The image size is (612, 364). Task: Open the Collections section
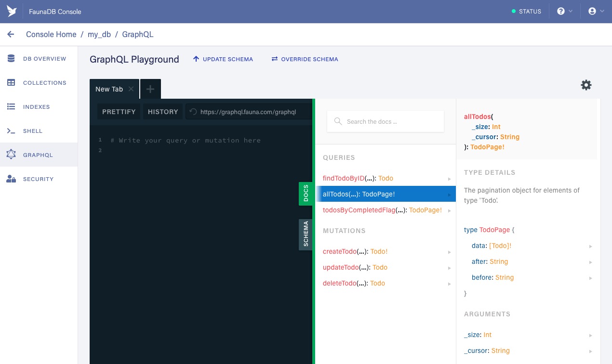tap(39, 83)
